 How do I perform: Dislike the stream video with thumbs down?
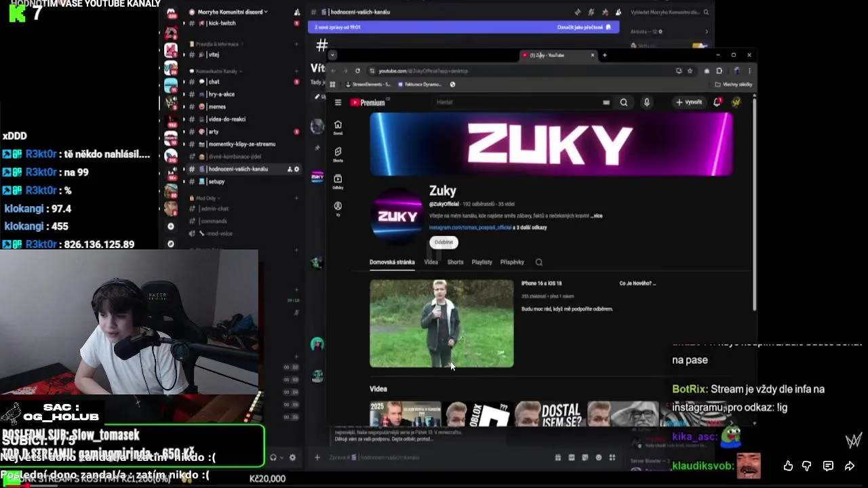(x=807, y=466)
